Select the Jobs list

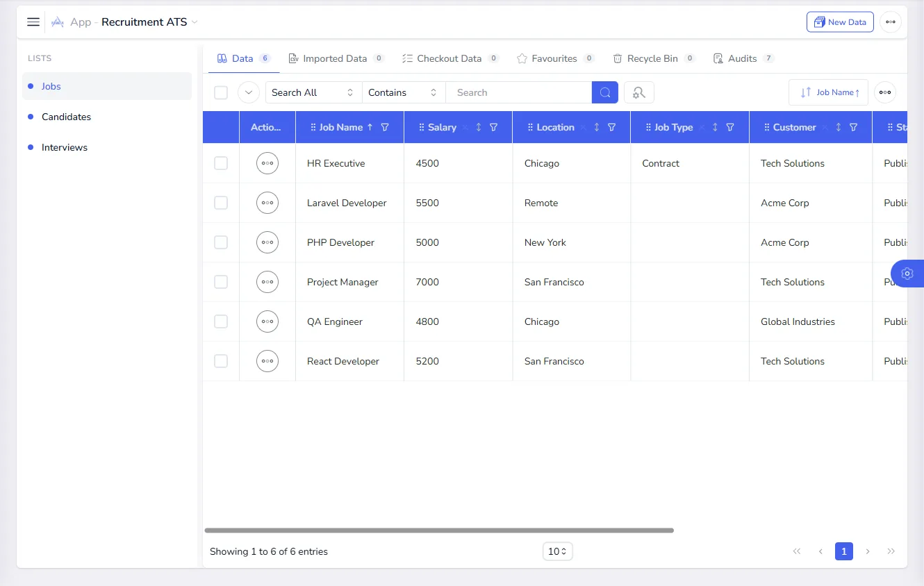tap(107, 86)
